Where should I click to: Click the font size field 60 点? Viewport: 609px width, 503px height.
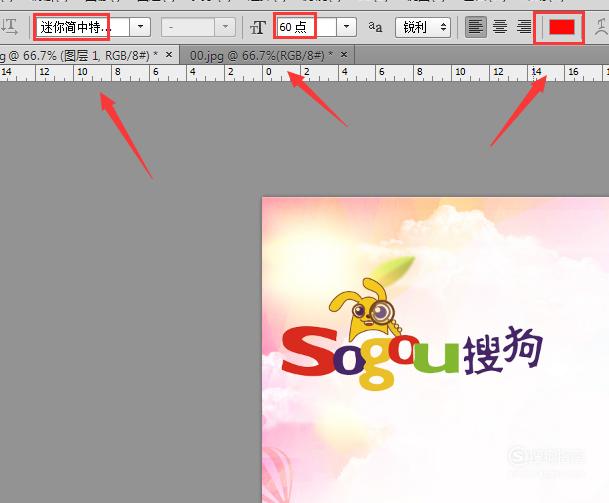coord(306,27)
